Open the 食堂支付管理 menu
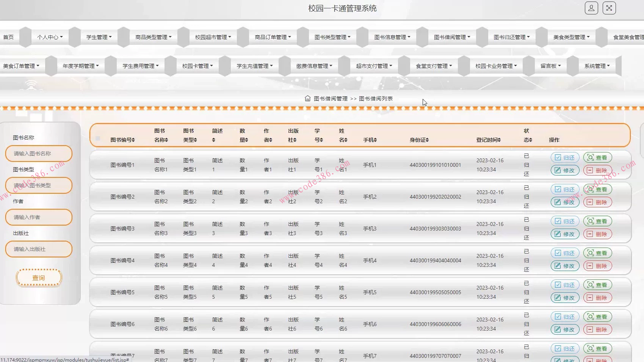The width and height of the screenshot is (644, 362). click(x=434, y=66)
